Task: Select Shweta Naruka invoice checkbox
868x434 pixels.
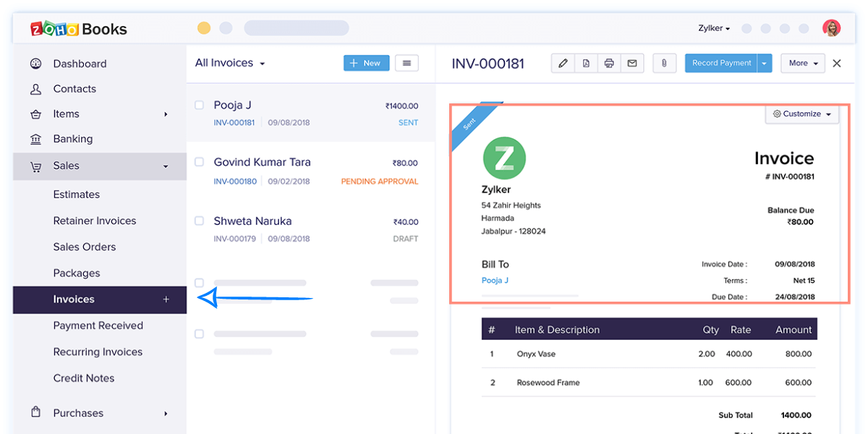Action: pos(199,221)
